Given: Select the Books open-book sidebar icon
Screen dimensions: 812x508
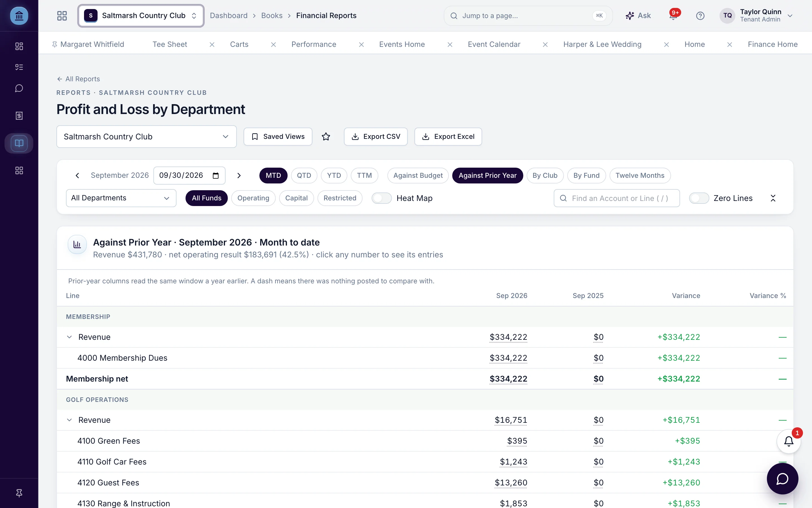Looking at the screenshot, I should pyautogui.click(x=19, y=143).
